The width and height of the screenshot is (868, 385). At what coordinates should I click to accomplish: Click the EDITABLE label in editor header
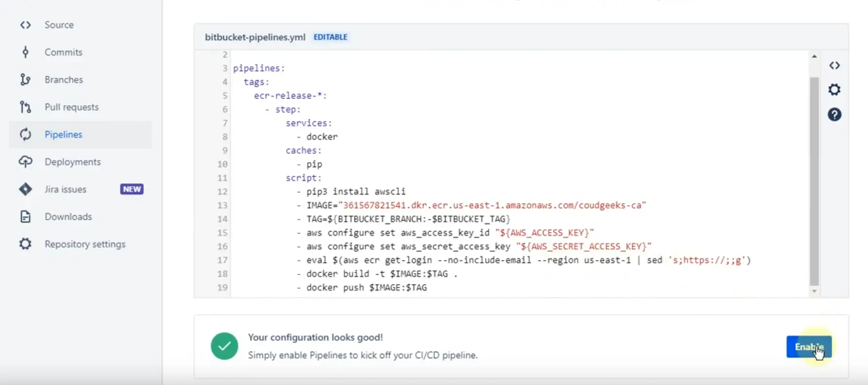point(330,37)
